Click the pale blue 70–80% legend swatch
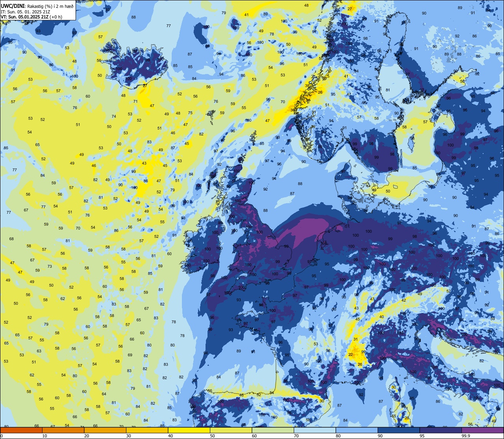 [315, 430]
